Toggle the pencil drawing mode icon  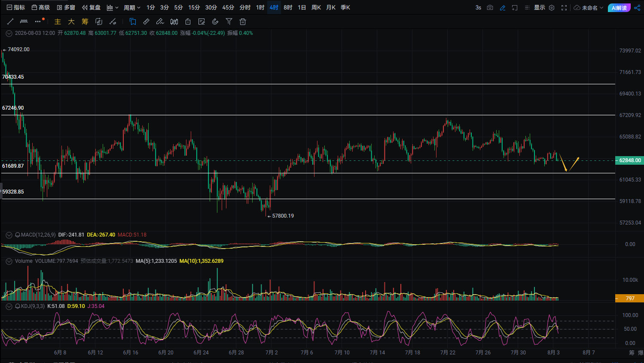502,8
